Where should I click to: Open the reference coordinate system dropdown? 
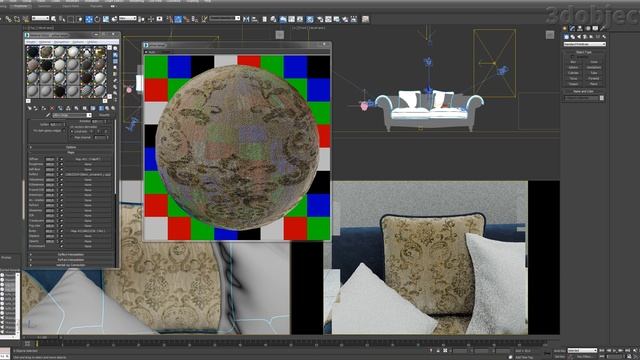pos(128,18)
